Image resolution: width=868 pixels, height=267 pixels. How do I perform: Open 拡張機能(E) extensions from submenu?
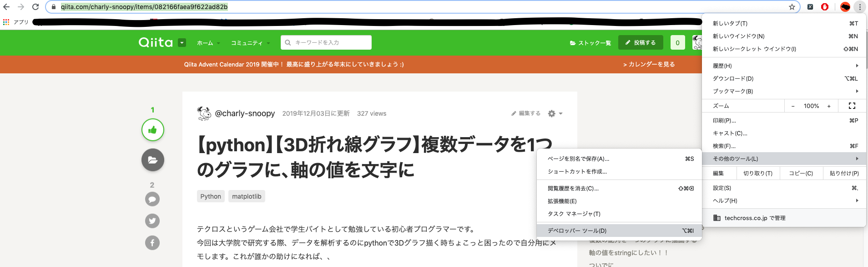pyautogui.click(x=619, y=201)
